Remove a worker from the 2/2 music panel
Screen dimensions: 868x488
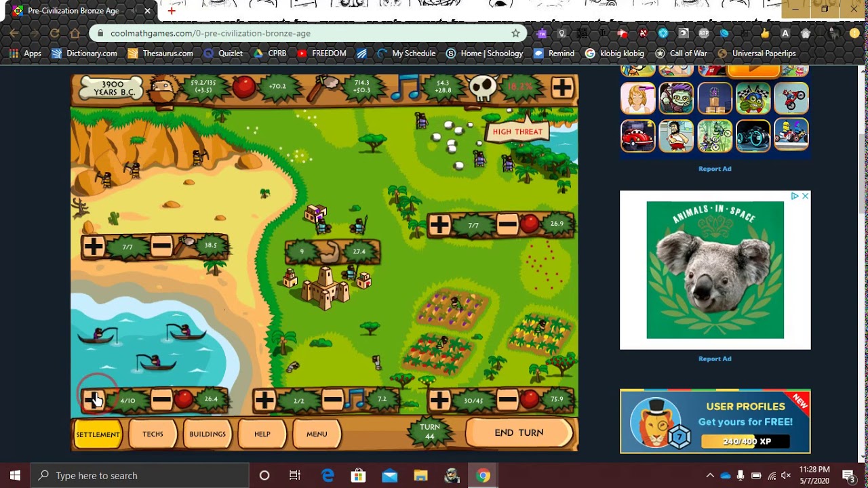pyautogui.click(x=332, y=400)
